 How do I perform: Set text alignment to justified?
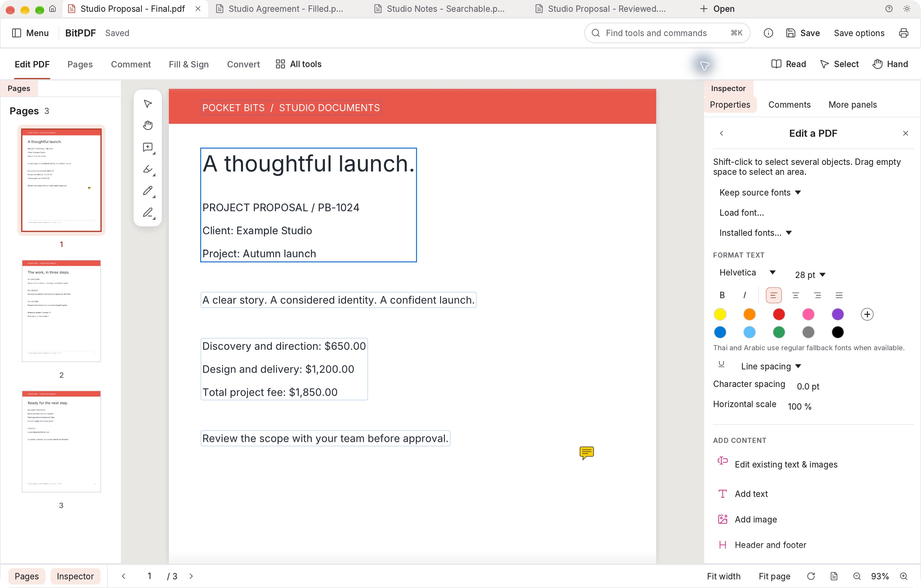coord(839,295)
